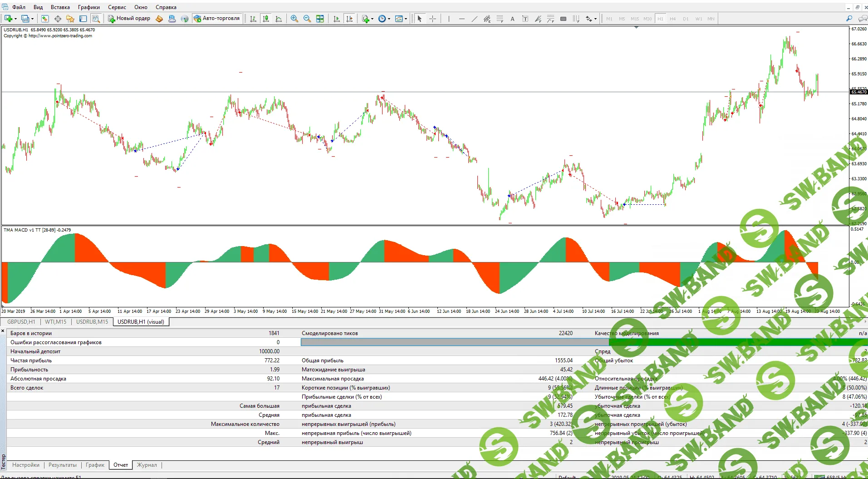Click the zoom in magnifier icon
Viewport: 868px width, 479px height.
click(x=294, y=19)
